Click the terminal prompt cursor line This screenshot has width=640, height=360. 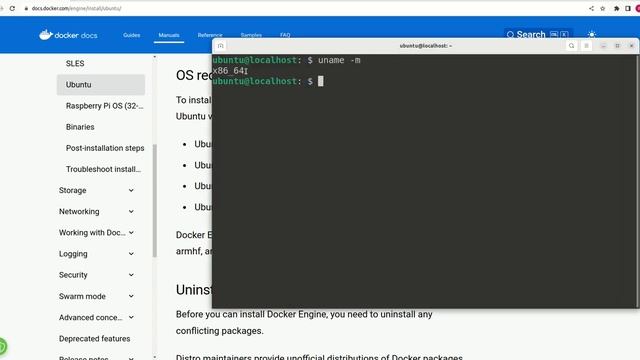tap(268, 81)
